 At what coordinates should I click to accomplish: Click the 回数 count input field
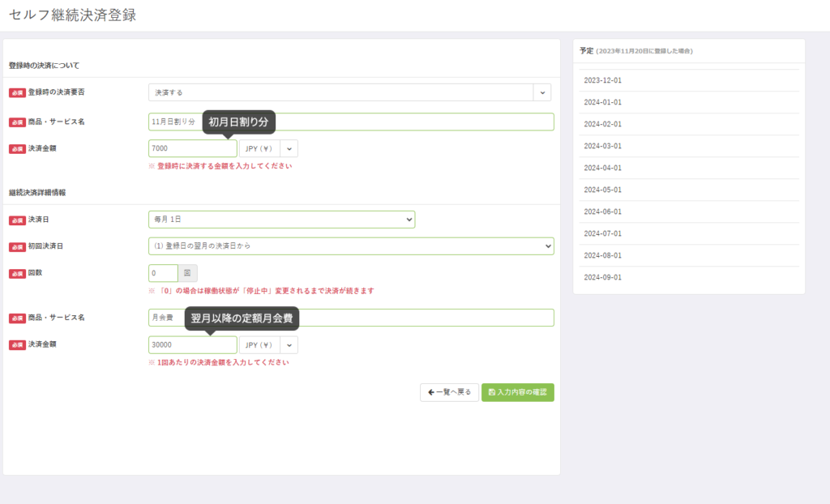point(163,273)
